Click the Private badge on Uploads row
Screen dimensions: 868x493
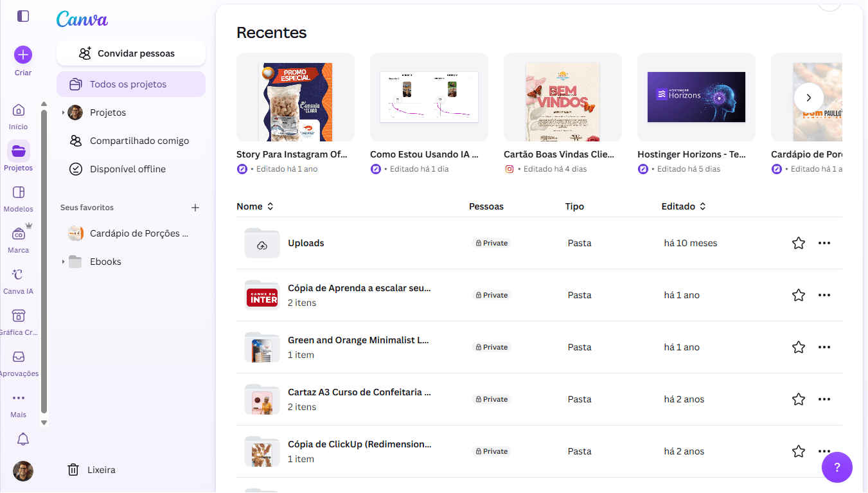point(492,243)
